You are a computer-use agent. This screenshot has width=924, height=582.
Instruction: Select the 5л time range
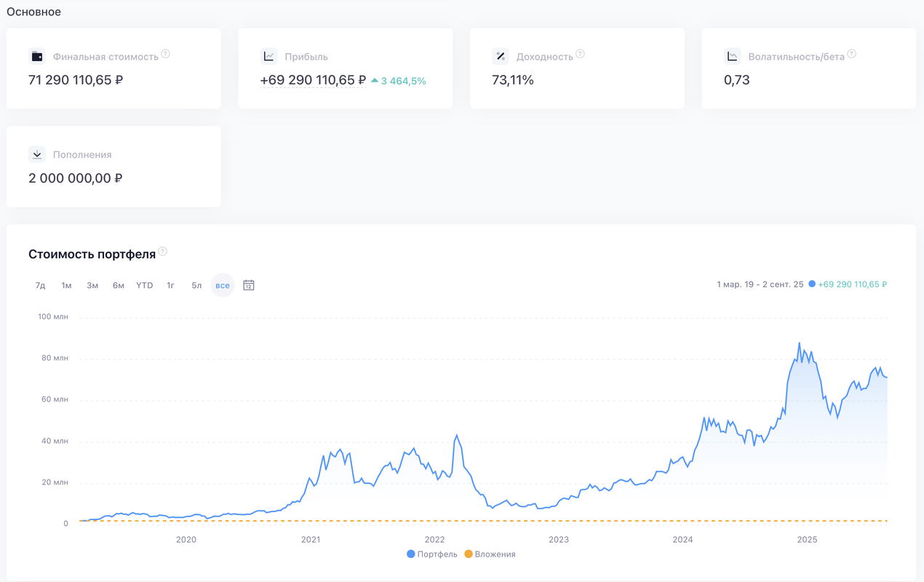click(196, 285)
